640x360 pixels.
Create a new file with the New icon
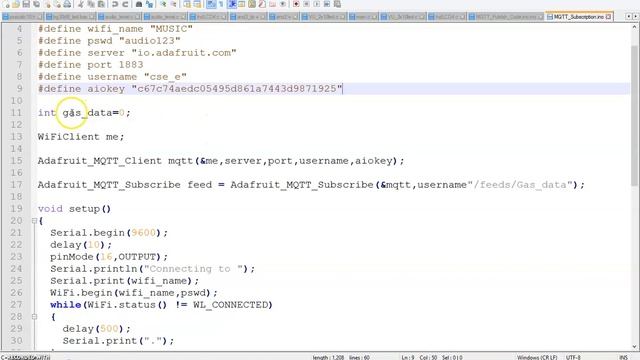click(x=6, y=4)
